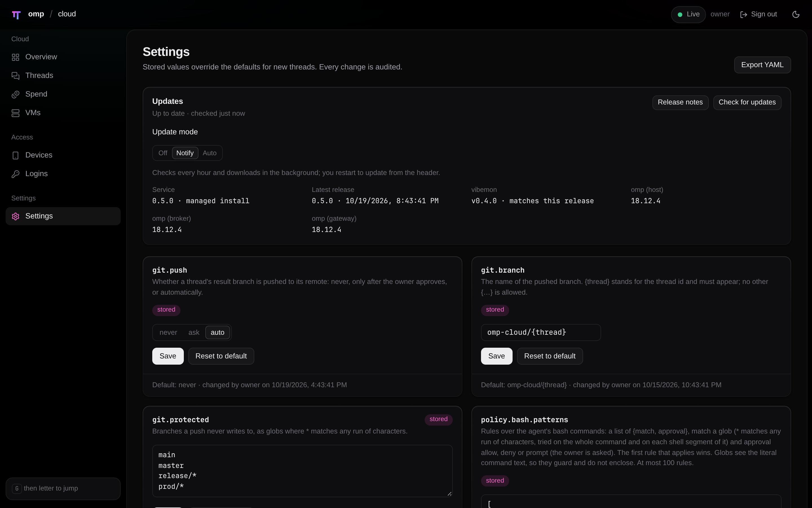812x508 pixels.
Task: Reset git.branch to default
Action: [x=550, y=356]
